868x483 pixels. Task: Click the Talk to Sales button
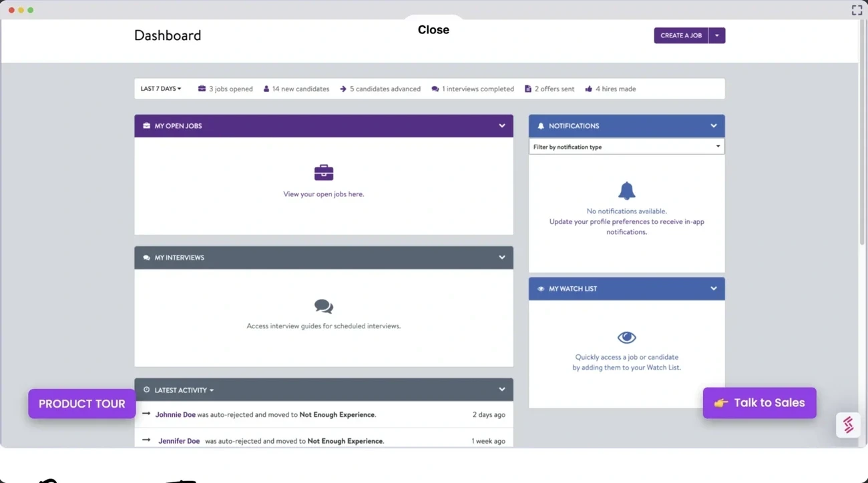760,403
